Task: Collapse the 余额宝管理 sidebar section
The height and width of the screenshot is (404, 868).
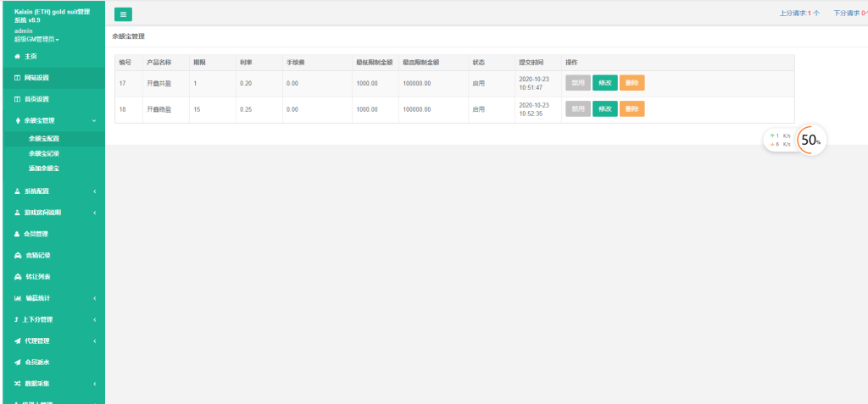Action: coord(51,120)
